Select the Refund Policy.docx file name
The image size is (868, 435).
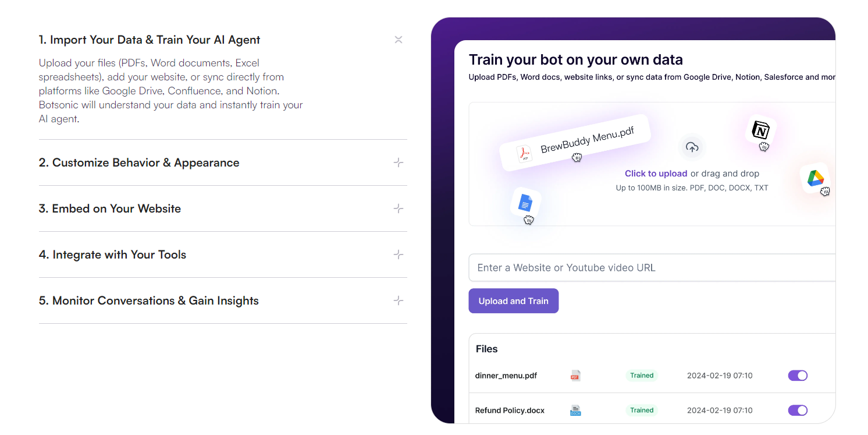510,411
